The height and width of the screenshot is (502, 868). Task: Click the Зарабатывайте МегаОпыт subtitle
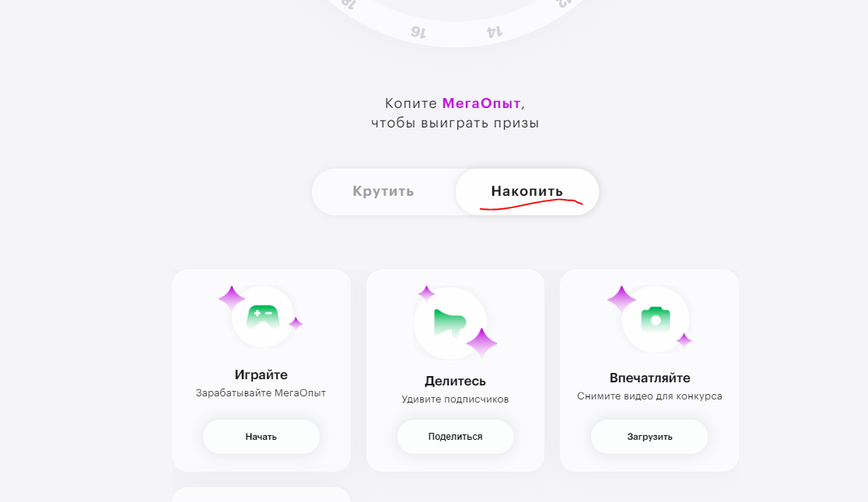(261, 393)
